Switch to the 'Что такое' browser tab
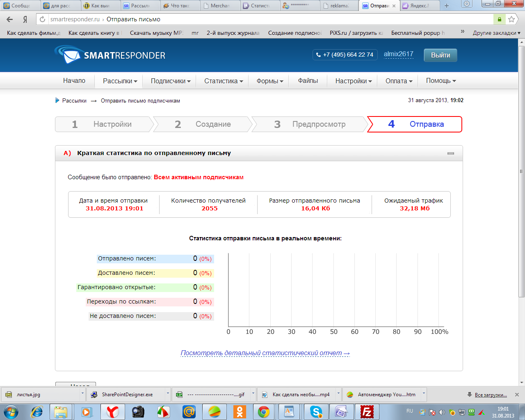525x420 pixels. [180, 6]
